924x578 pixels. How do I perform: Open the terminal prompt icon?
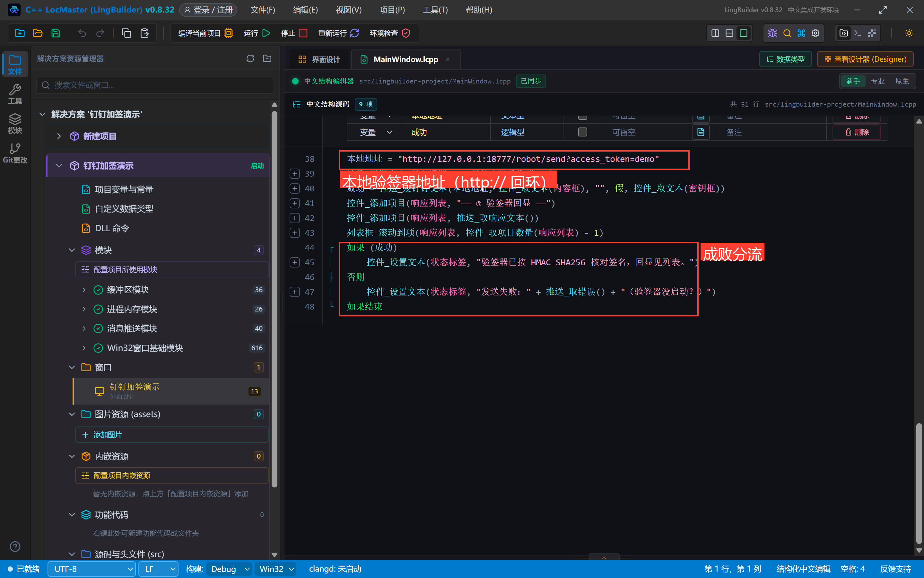[x=858, y=33]
